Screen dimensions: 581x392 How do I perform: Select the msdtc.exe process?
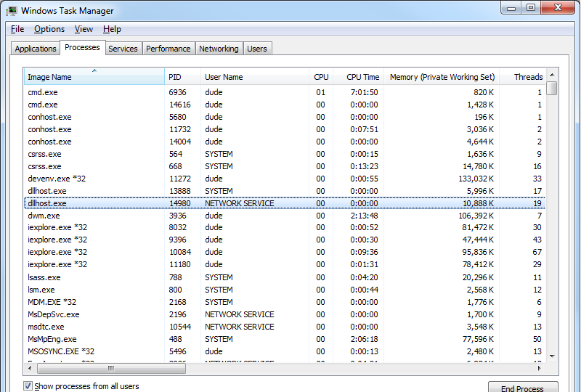click(285, 327)
